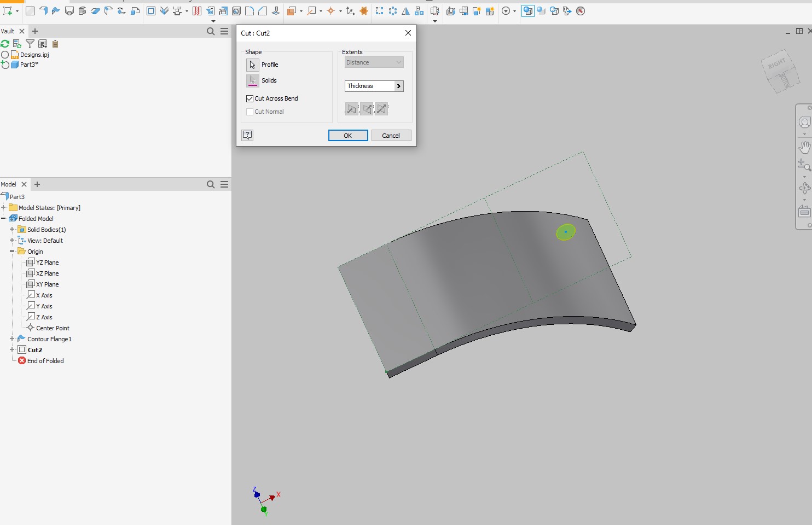Viewport: 812px width, 525px height.
Task: Open the Thickness value arrow flyout
Action: (399, 86)
